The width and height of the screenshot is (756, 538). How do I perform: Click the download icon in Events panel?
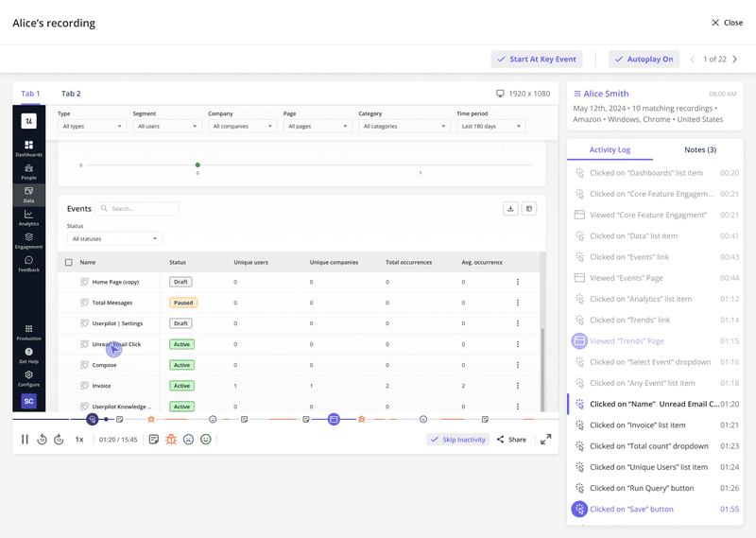tap(510, 209)
